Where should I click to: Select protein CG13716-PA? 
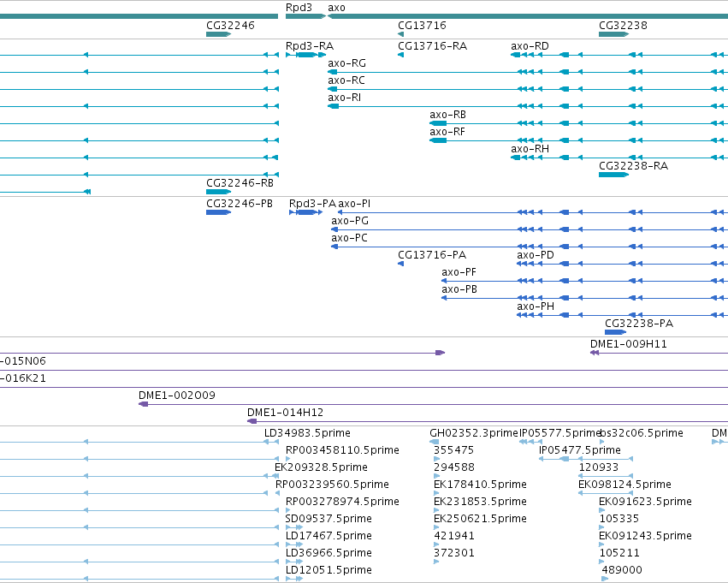432,255
